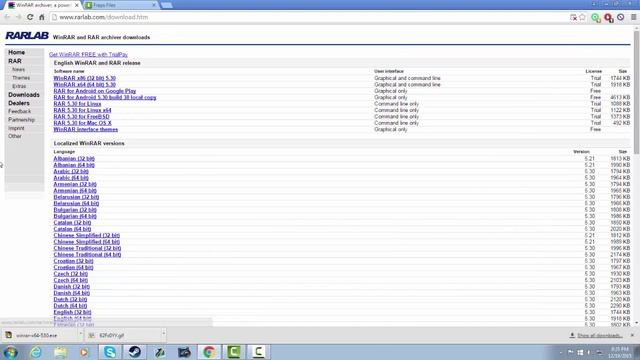Viewport: 640px width, 360px height.
Task: Close the WinRAR archiver tab
Action: click(76, 5)
